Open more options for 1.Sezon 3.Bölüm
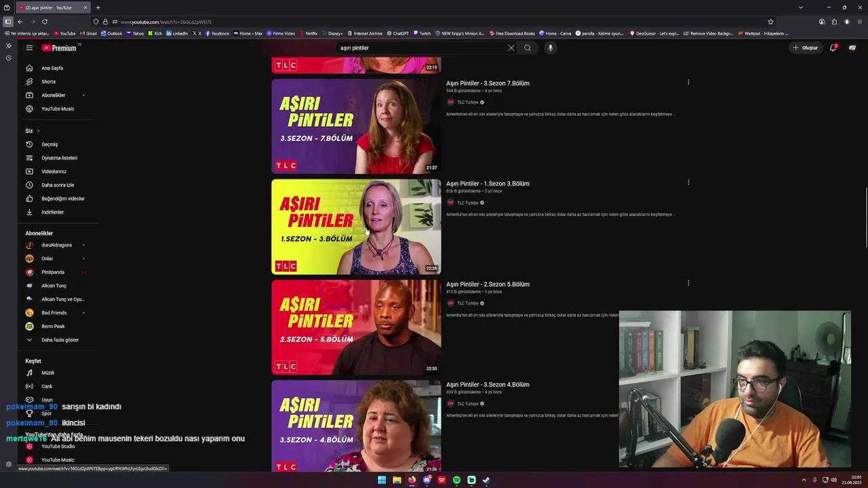Screen dimensions: 868x488 688,183
